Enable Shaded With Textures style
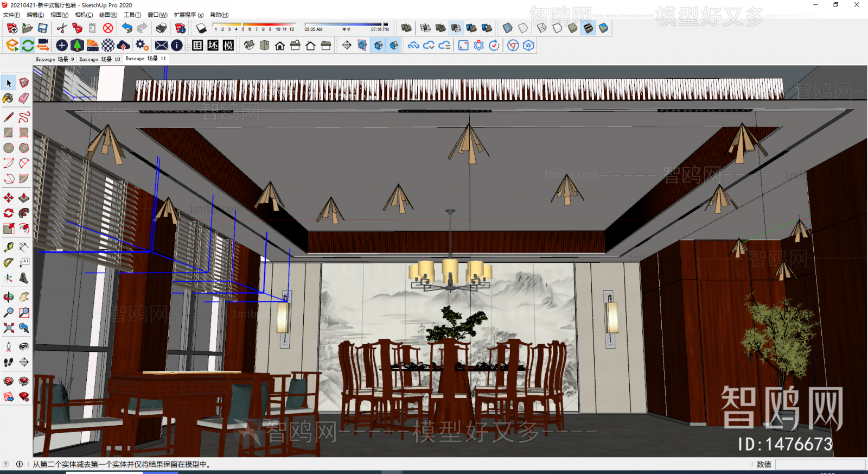 point(588,28)
